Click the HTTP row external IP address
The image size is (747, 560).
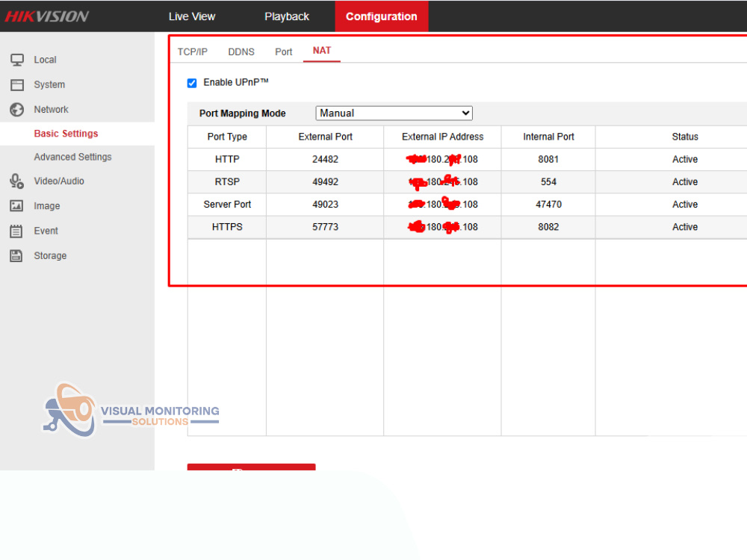pos(442,160)
